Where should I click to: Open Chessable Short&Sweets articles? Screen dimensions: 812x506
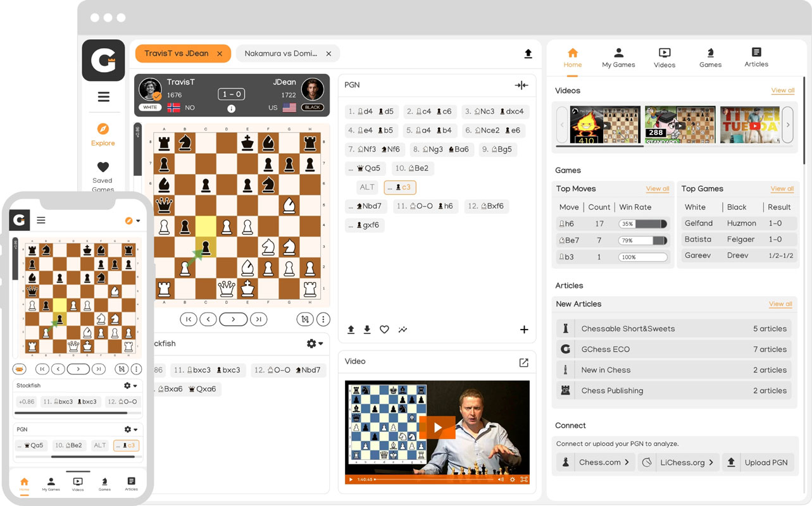(x=675, y=329)
